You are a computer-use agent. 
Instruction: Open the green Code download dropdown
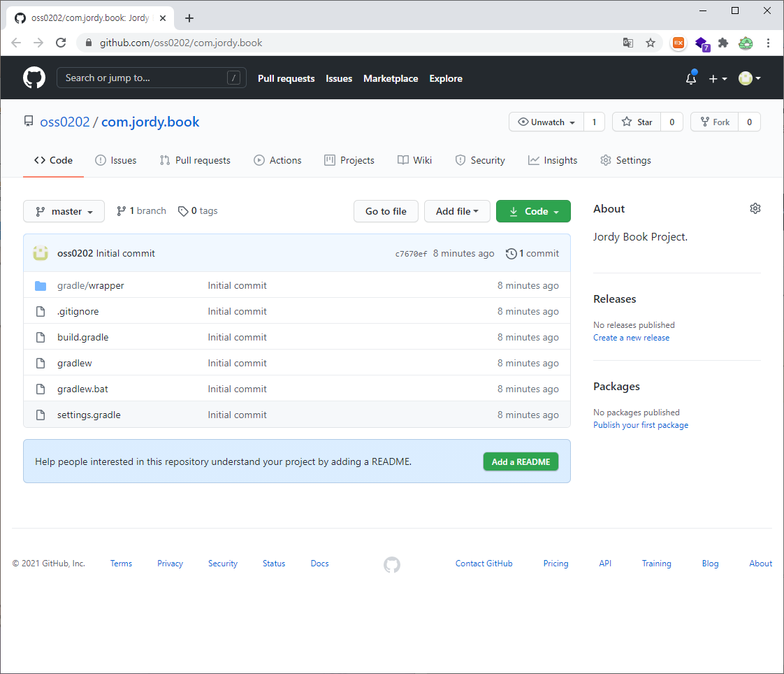(534, 211)
